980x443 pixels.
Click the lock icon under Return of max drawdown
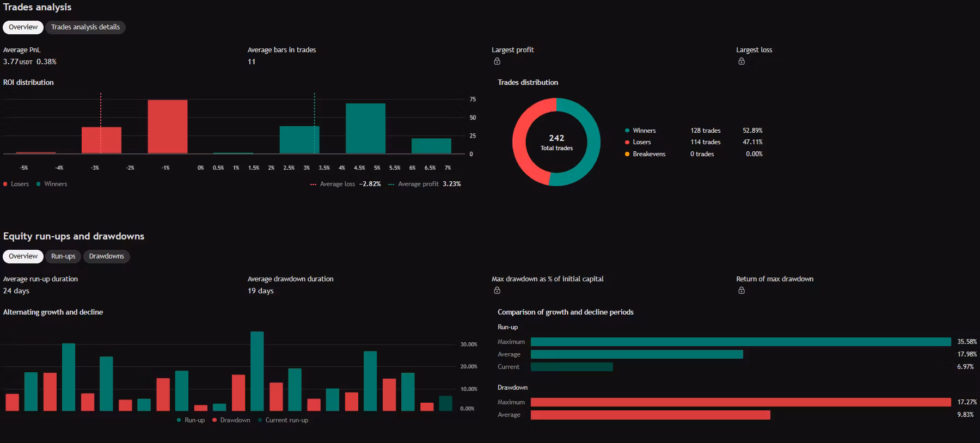(x=742, y=291)
